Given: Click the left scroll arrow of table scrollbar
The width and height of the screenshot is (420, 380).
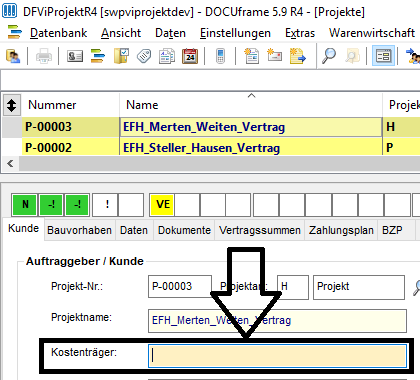Looking at the screenshot, I should (10, 164).
